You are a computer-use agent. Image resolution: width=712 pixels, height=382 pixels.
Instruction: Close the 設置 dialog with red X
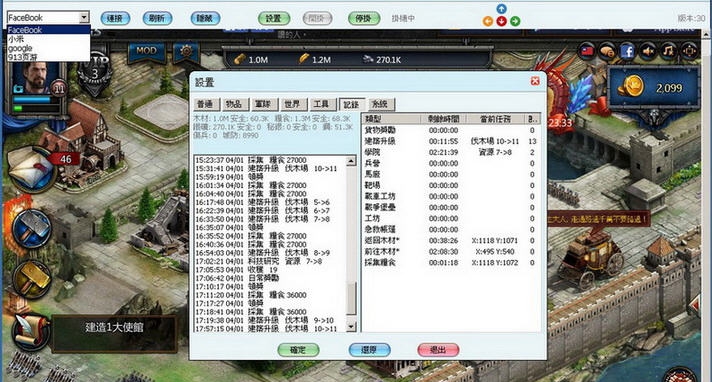(535, 81)
